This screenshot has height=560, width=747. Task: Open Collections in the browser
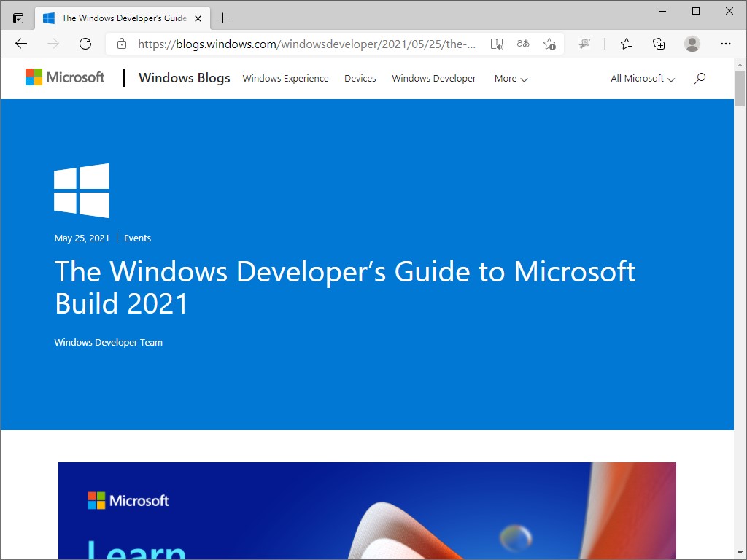[658, 44]
